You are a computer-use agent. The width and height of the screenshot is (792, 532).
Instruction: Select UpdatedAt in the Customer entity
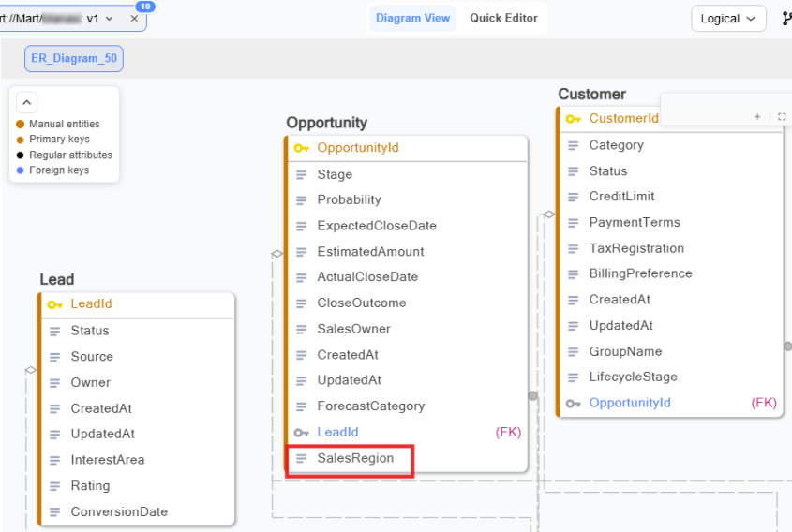click(620, 326)
